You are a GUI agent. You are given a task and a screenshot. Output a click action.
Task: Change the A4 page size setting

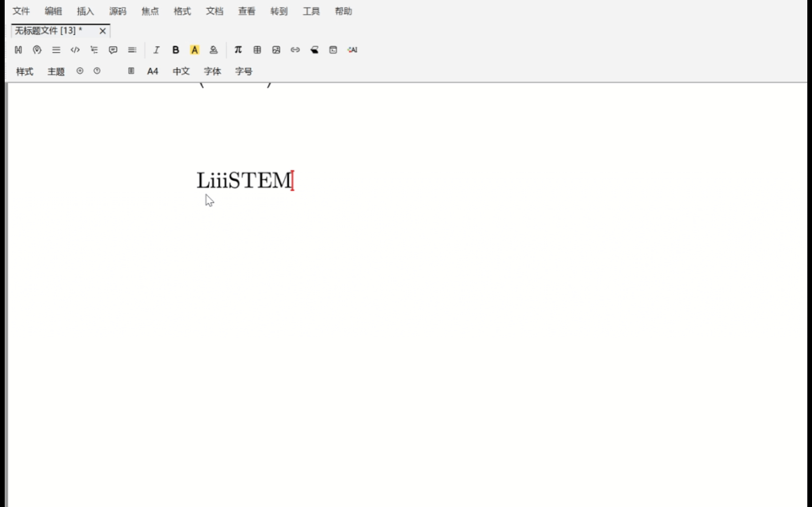(x=153, y=71)
